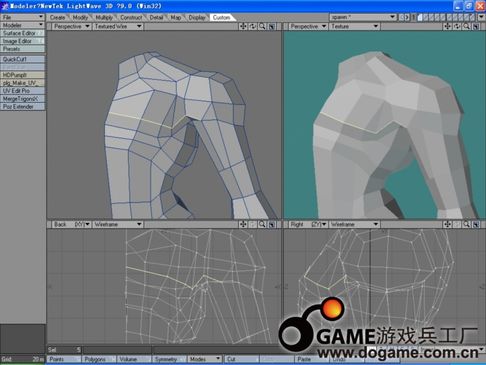Image resolution: width=486 pixels, height=365 pixels.
Task: Click the zoom magnifier in the Textured Wire viewport
Action: pos(262,26)
